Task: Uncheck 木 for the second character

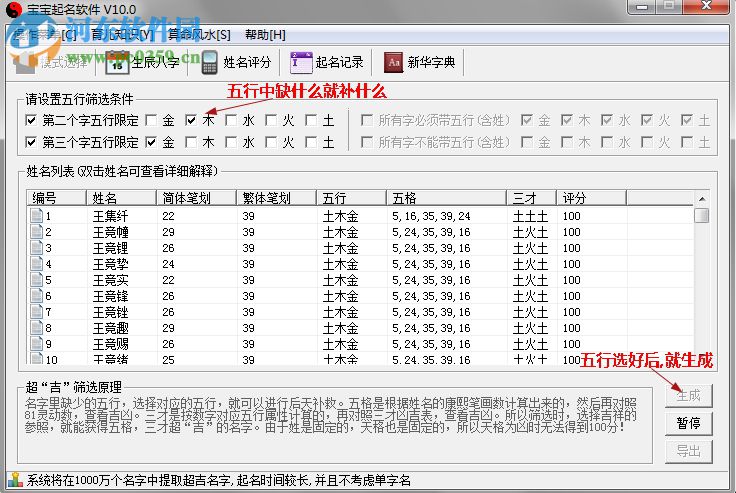Action: 191,120
